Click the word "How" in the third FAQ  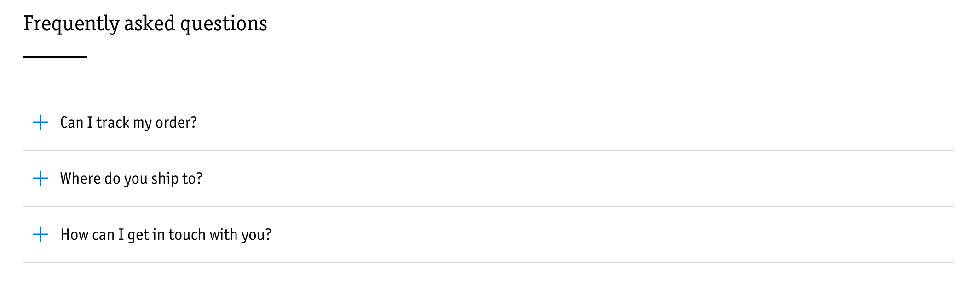(74, 234)
